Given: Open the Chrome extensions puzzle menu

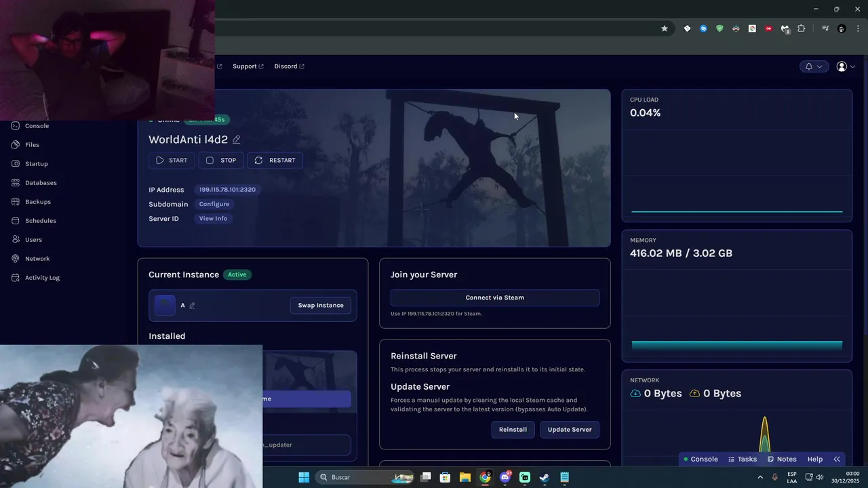Looking at the screenshot, I should click(802, 28).
